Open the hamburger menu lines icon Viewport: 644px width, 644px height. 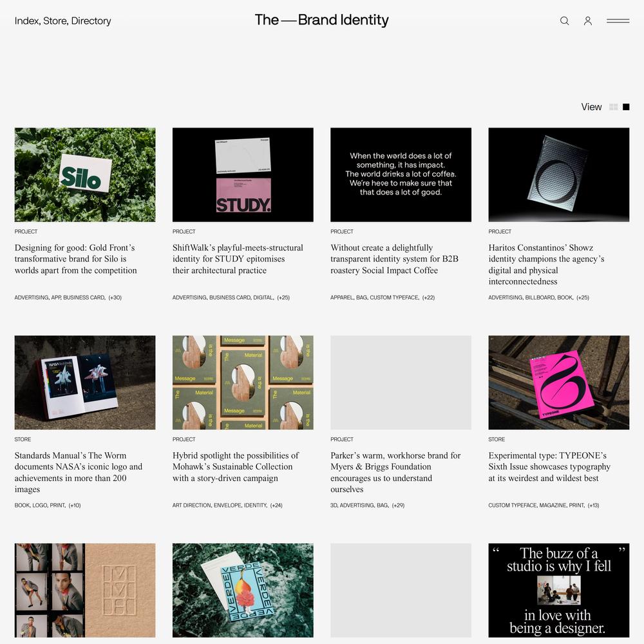(x=618, y=21)
